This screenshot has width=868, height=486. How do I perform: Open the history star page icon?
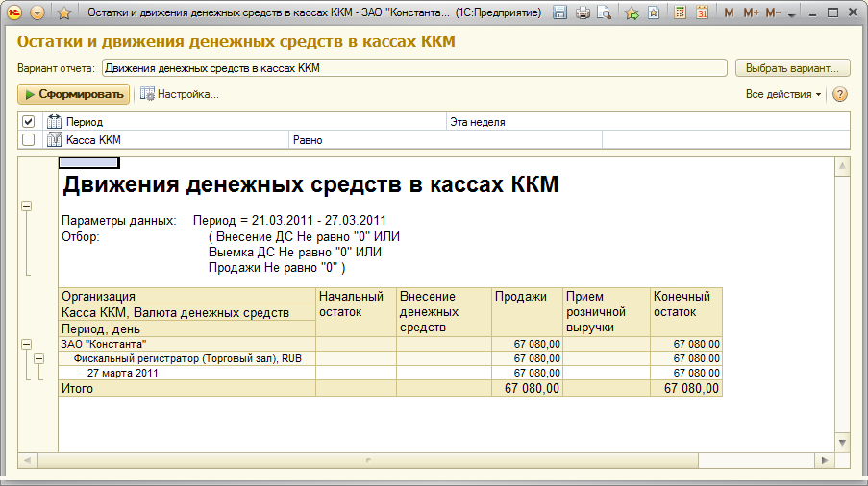654,12
